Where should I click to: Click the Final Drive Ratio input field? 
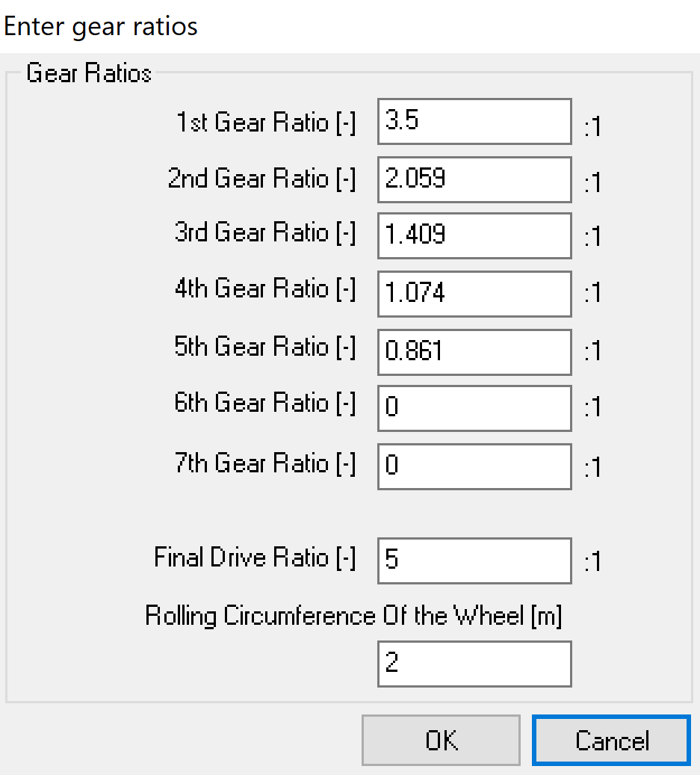(x=474, y=560)
